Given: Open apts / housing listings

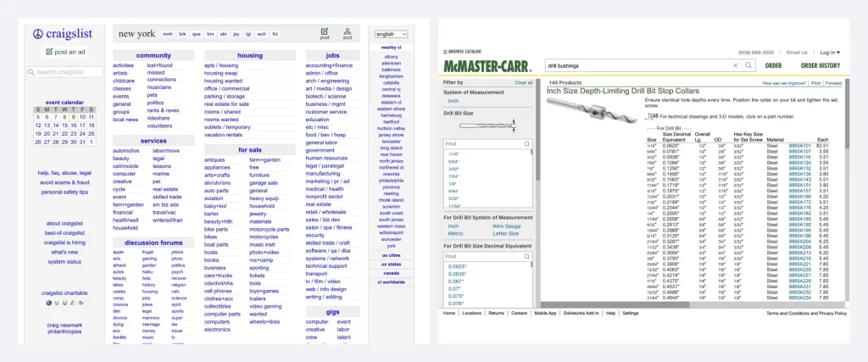Looking at the screenshot, I should (x=221, y=65).
